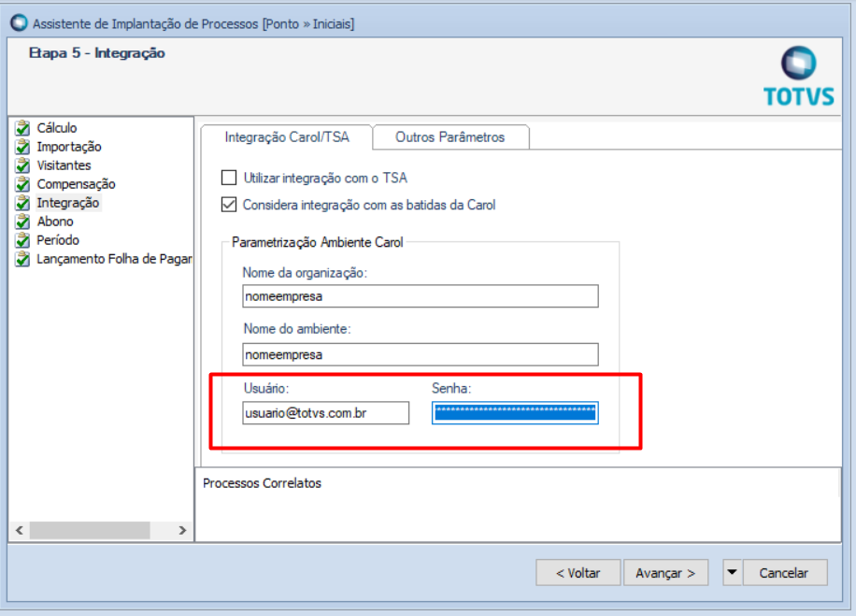Click the sidebar horizontal scrollbar thumb
856x616 pixels.
(x=90, y=530)
